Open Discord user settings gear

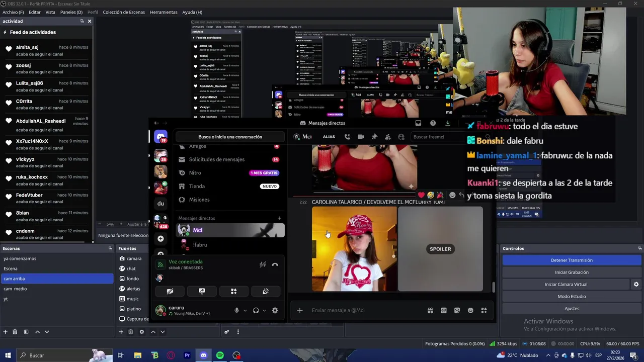[x=275, y=310]
